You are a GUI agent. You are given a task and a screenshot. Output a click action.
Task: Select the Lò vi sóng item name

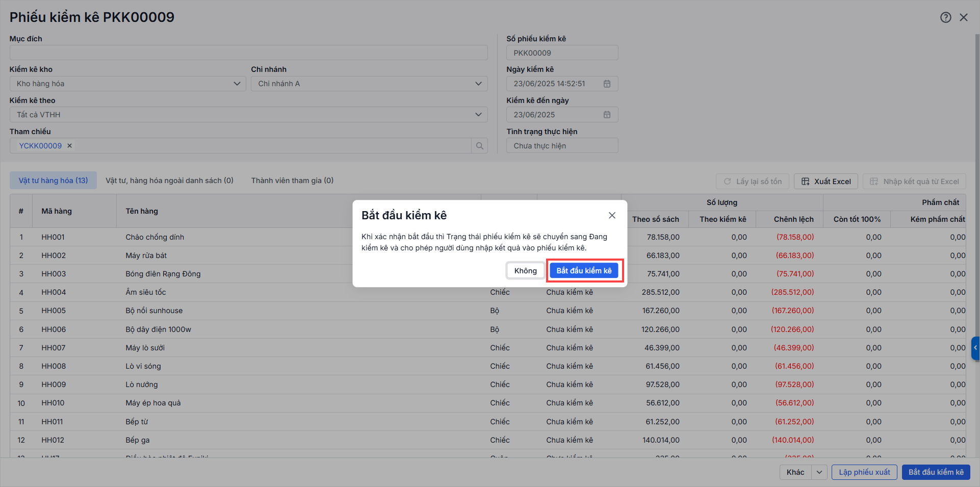[143, 366]
